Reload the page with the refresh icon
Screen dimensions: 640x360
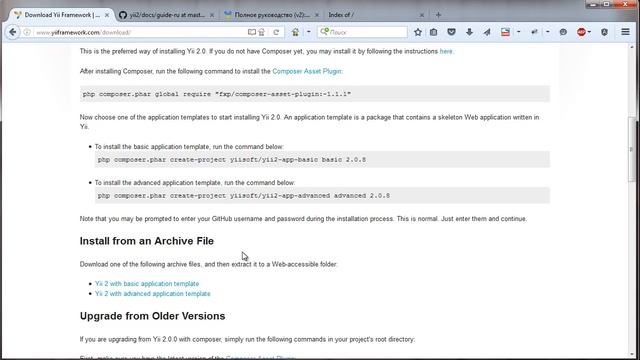coord(276,32)
